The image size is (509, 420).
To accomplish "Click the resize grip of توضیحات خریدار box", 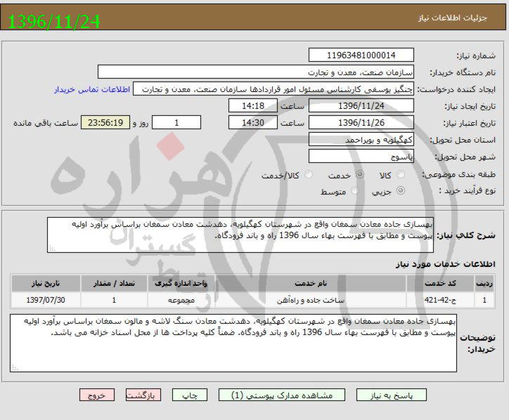I will 15,368.
